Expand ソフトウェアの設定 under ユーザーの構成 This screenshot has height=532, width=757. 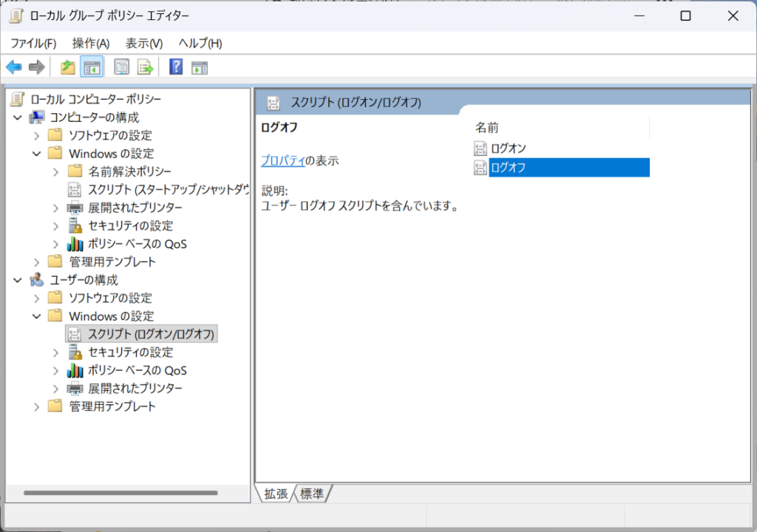point(37,299)
